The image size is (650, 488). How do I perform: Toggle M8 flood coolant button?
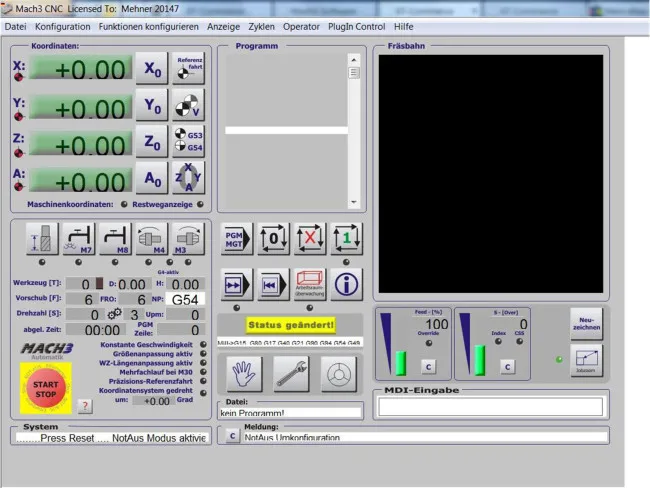point(115,239)
